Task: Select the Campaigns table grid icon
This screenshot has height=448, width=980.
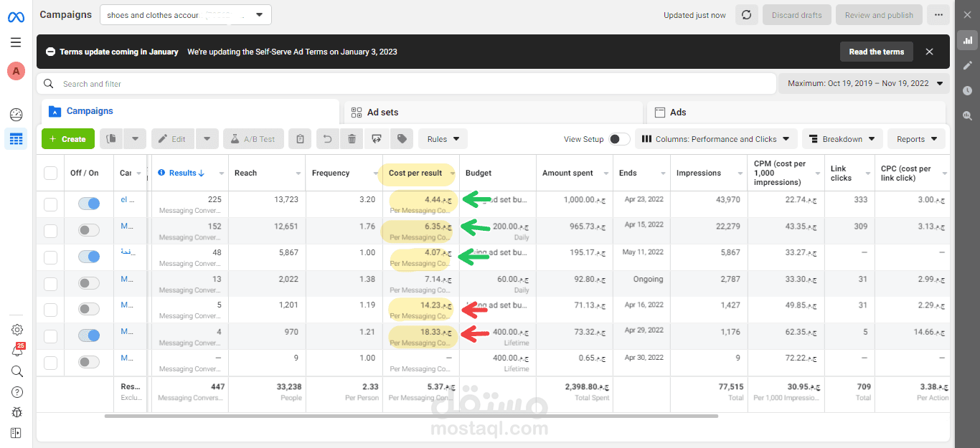Action: click(x=16, y=139)
